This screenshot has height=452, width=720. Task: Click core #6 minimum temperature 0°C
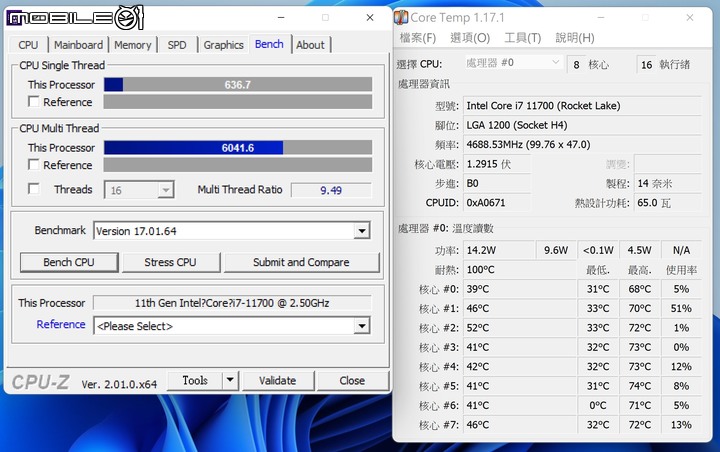tap(598, 406)
